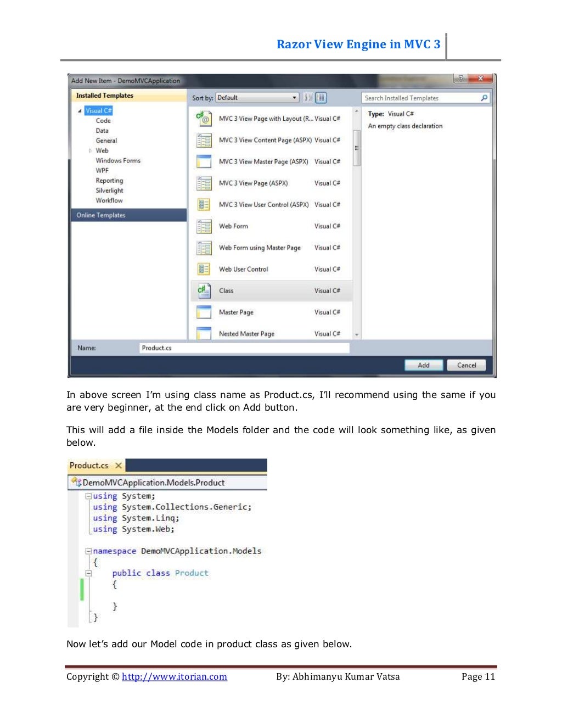Select the Reporting category

[109, 181]
